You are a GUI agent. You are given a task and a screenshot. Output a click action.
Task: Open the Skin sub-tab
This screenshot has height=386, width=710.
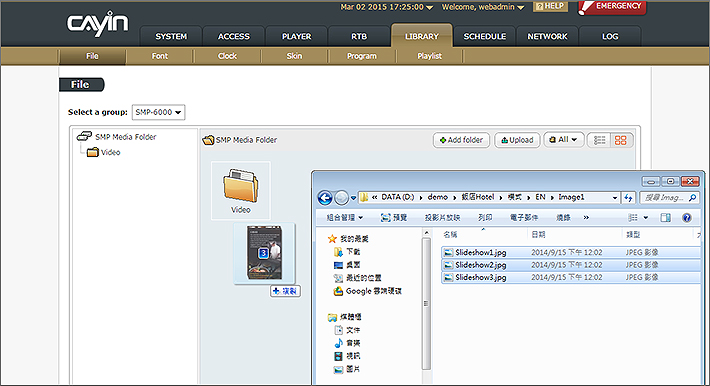294,56
